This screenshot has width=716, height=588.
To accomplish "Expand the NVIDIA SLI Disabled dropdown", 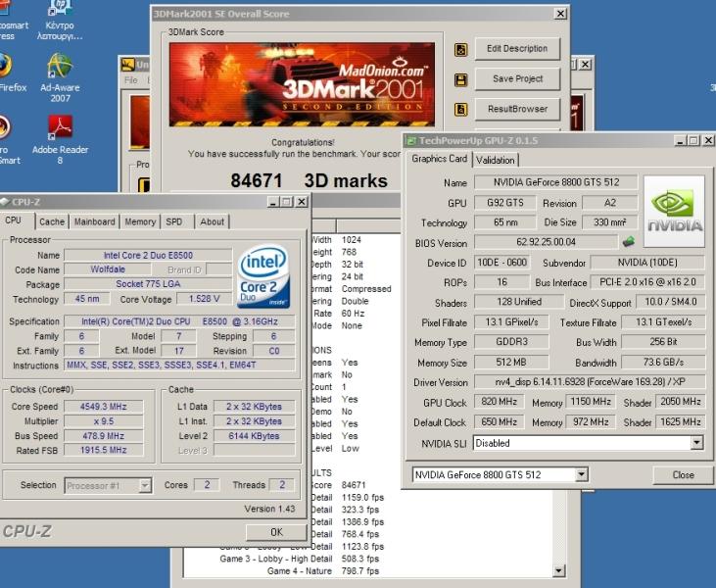I will (x=696, y=443).
